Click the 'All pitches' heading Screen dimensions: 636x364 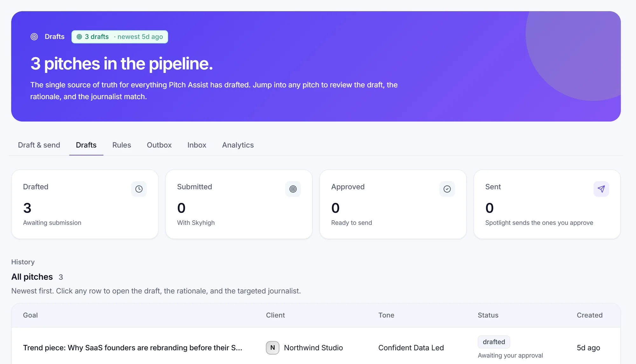click(x=32, y=277)
